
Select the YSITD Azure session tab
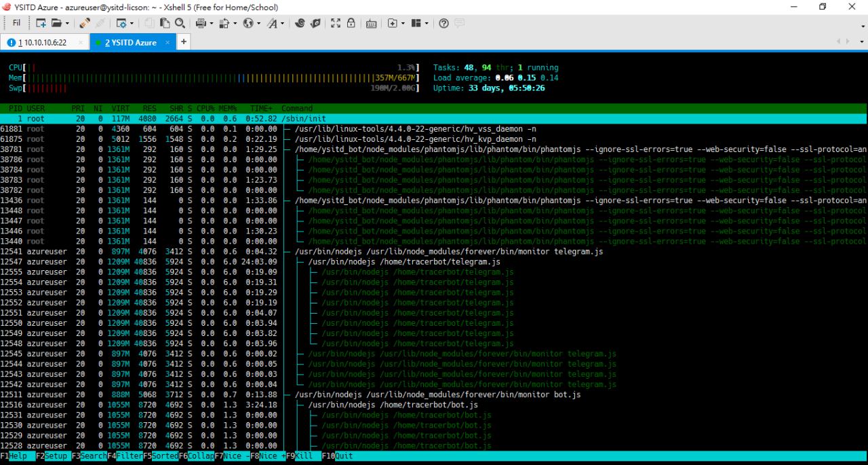(130, 42)
